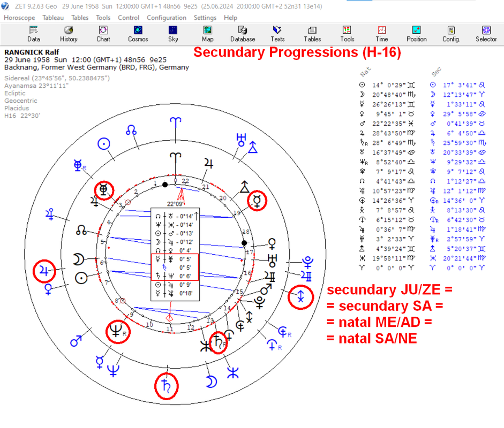The height and width of the screenshot is (428, 504).
Task: Click the blue Sun glyph on outer ring
Action: pyautogui.click(x=103, y=144)
